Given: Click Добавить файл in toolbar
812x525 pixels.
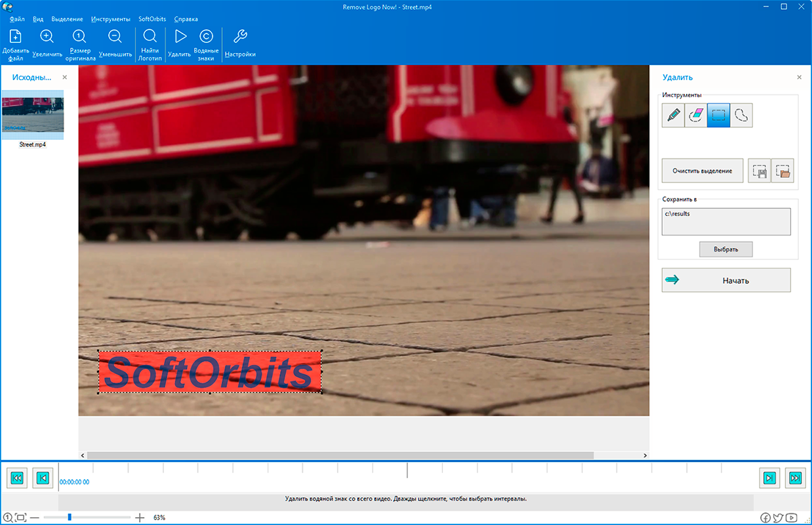Looking at the screenshot, I should (x=15, y=44).
